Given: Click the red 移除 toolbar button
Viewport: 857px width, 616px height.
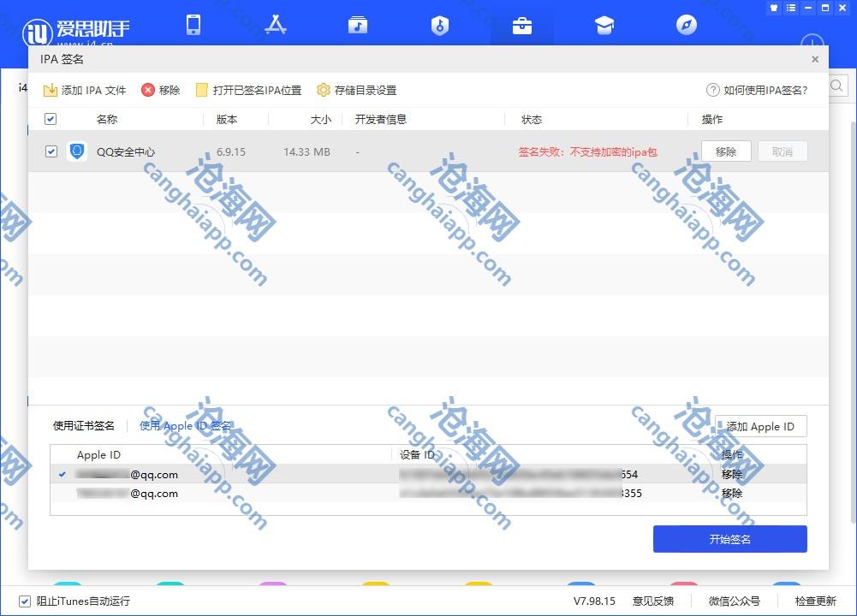Looking at the screenshot, I should click(x=161, y=90).
